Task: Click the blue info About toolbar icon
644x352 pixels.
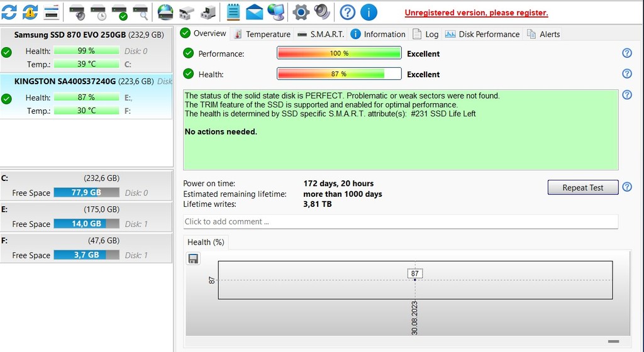Action: tap(369, 13)
